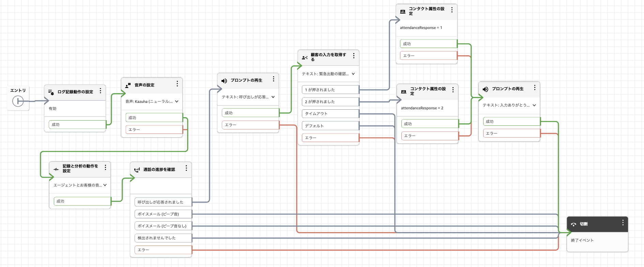This screenshot has height=267, width=644.
Task: Select the エラー branch of 通話の進捗を確認
Action: point(163,250)
